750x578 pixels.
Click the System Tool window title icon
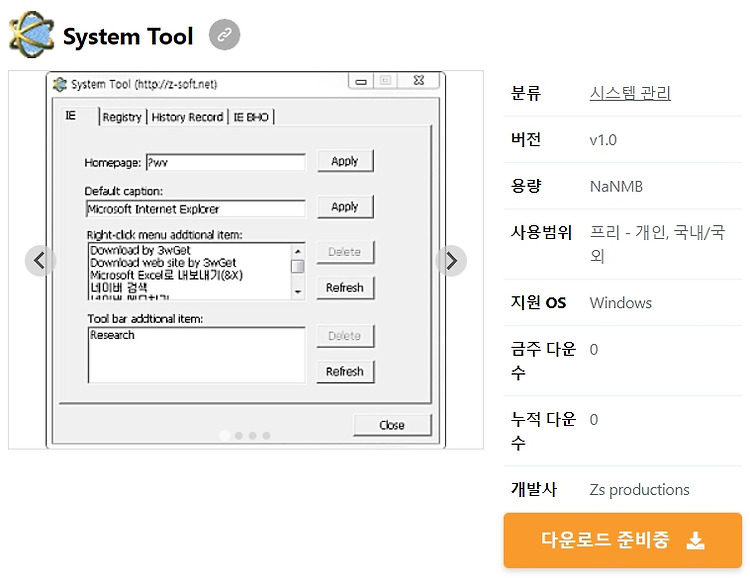pyautogui.click(x=60, y=84)
